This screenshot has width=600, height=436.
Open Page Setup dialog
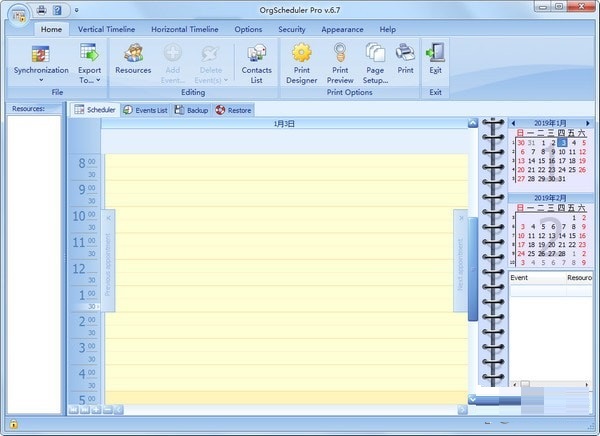click(375, 53)
